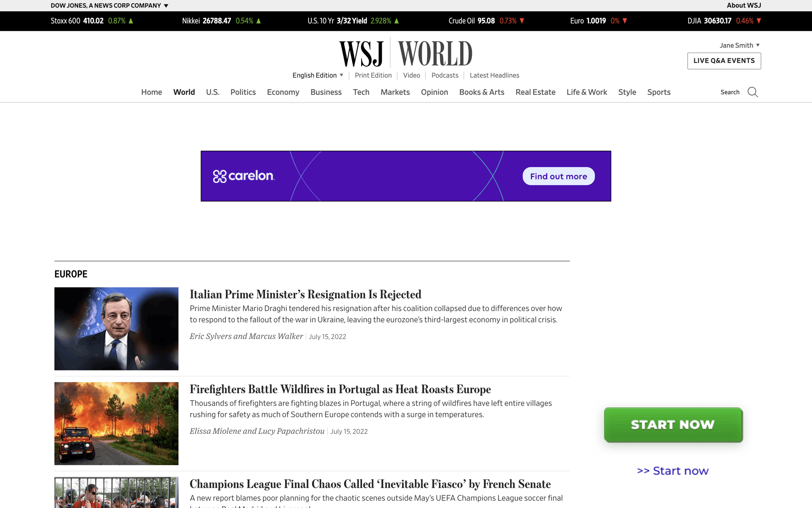
Task: Click the Nikkei green up arrow
Action: (x=258, y=21)
